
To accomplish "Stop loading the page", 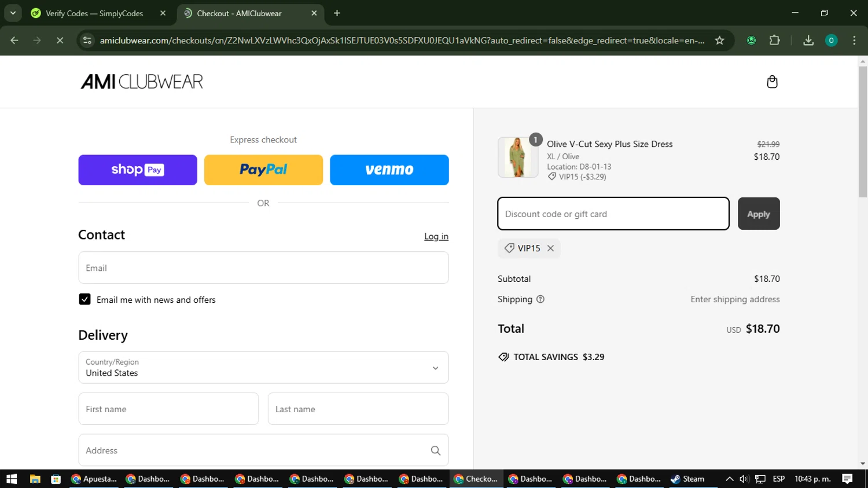I will (60, 41).
